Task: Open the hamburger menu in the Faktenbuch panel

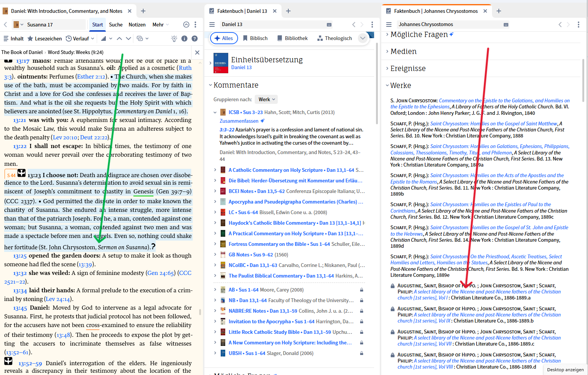Action: pyautogui.click(x=212, y=24)
